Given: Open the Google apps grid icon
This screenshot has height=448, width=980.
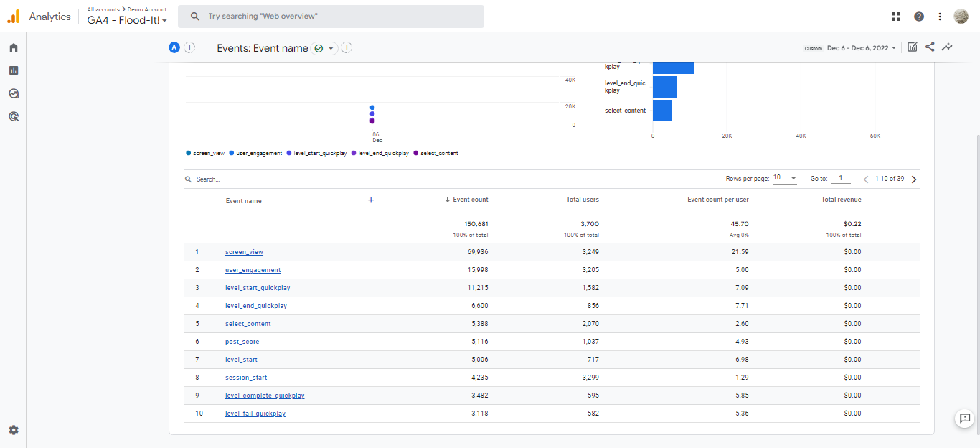Looking at the screenshot, I should click(896, 17).
